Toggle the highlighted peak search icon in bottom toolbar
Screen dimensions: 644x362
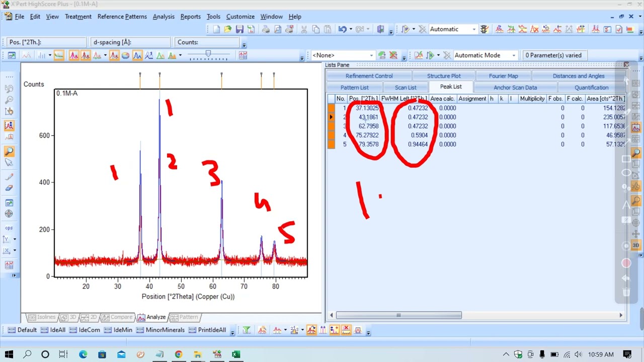[x=311, y=330]
